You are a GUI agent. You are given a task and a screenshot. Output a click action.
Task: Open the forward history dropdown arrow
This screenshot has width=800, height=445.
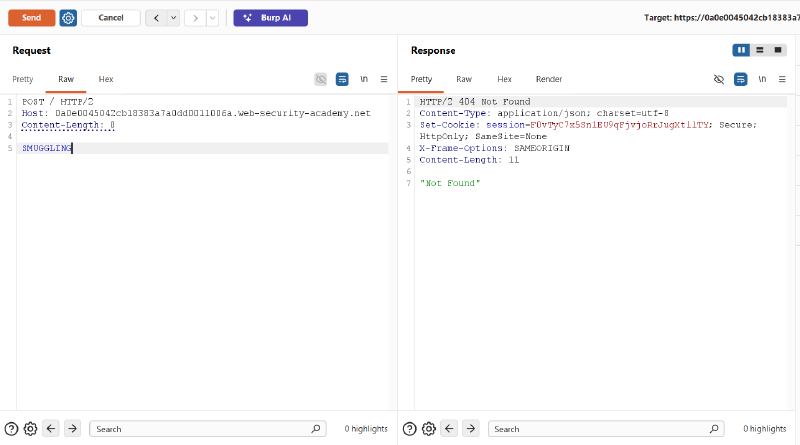[x=212, y=18]
